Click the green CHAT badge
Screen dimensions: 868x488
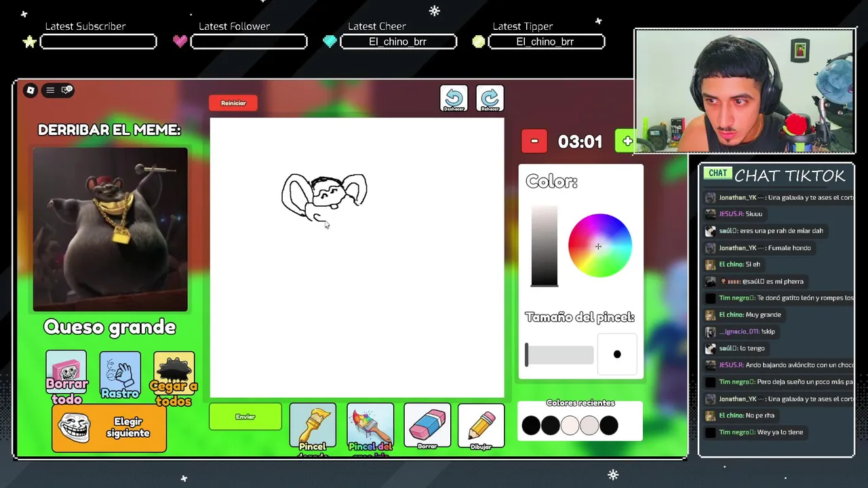tap(717, 174)
